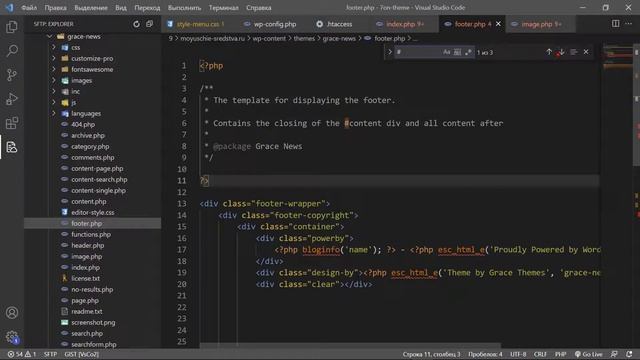640x360 pixels.
Task: Click the warnings count in status bar
Action: pyautogui.click(x=31, y=354)
